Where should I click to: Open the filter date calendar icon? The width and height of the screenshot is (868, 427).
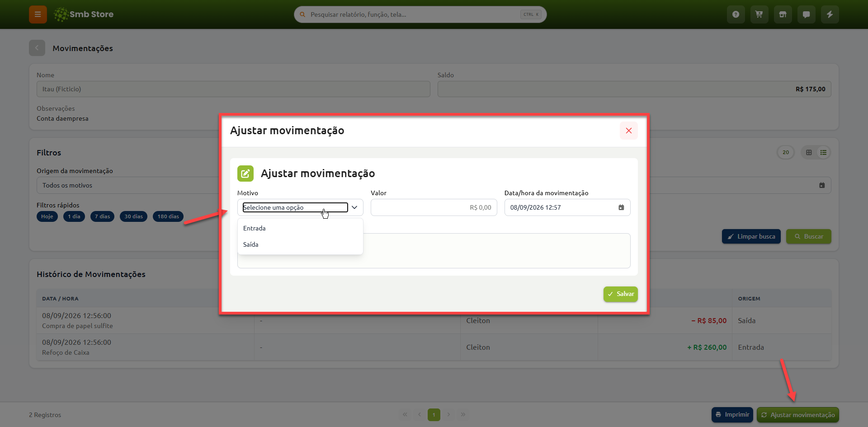822,185
